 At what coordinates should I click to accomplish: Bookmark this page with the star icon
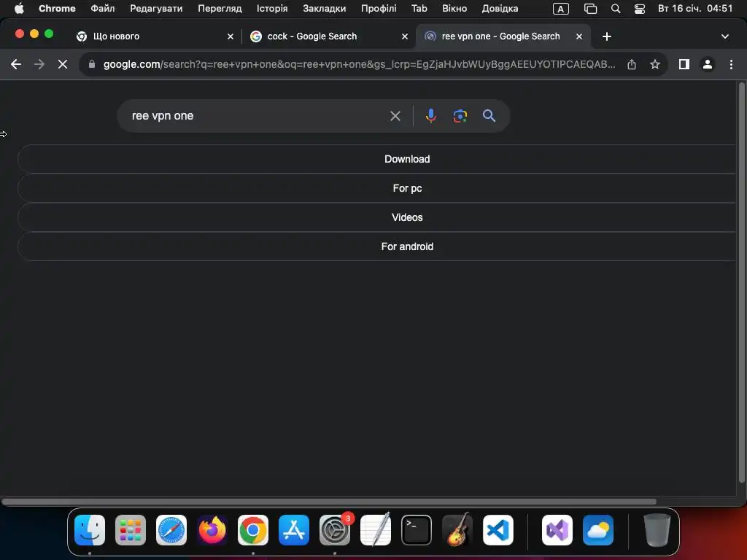655,64
